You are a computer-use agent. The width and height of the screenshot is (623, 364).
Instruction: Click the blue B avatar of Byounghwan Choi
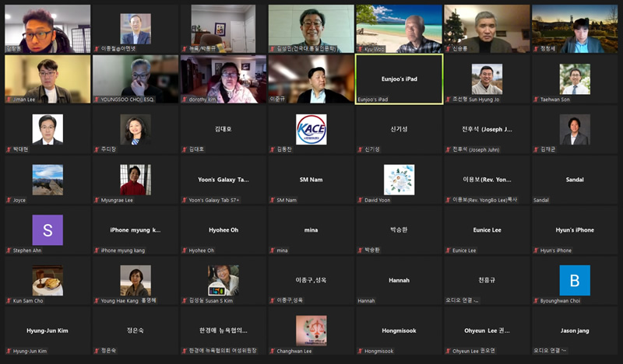575,281
